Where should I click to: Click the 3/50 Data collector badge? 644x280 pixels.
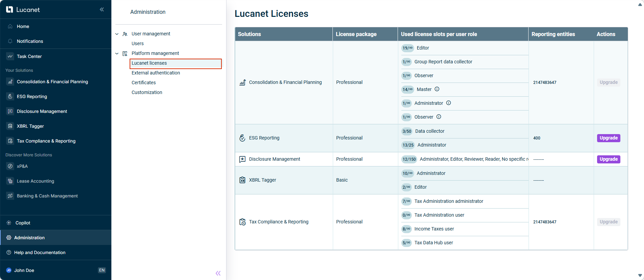click(407, 131)
